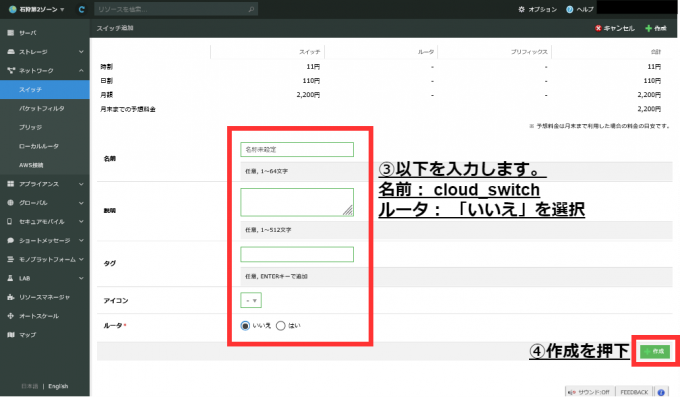Expand the ショートメッセージ menu chevron
This screenshot has height=397, width=680.
coord(81,240)
